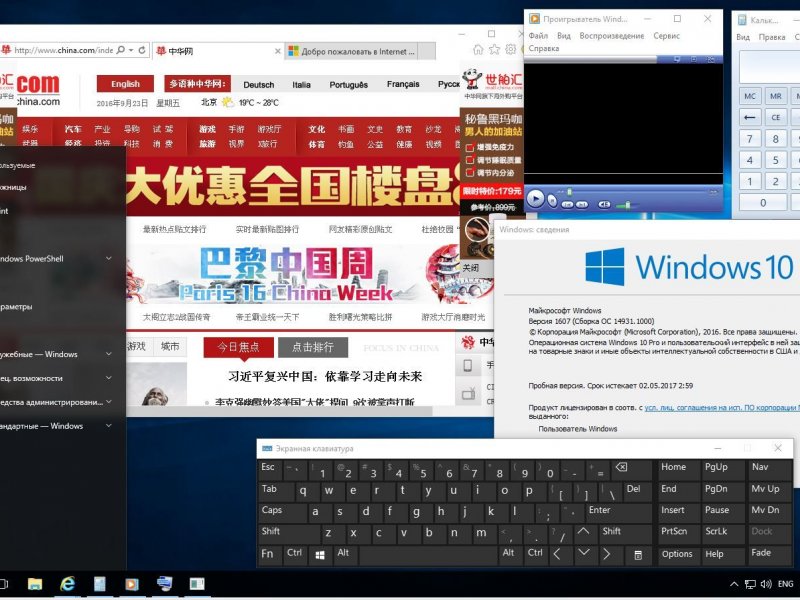Open the Internet Explorer home page icon
Image resolution: width=800 pixels, height=600 pixels.
[x=478, y=49]
